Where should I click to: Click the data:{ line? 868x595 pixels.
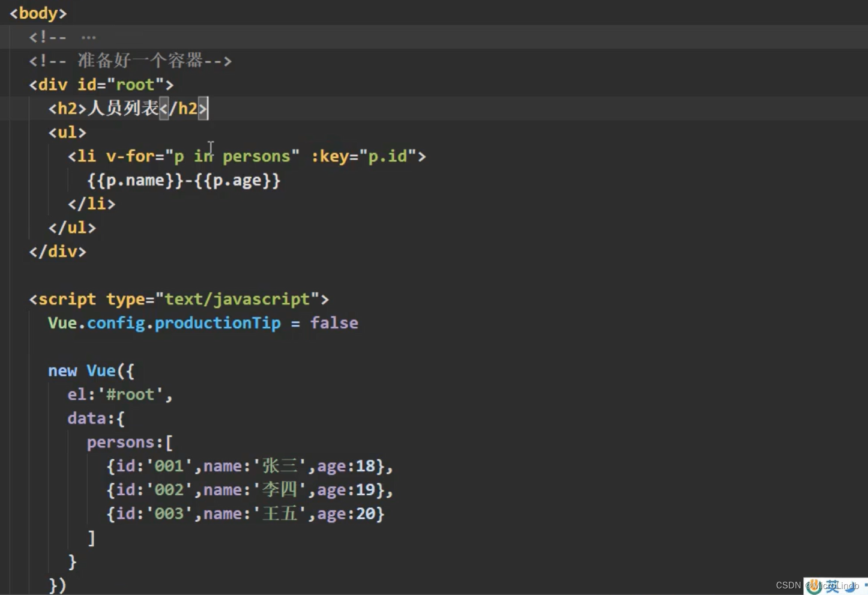pyautogui.click(x=96, y=418)
